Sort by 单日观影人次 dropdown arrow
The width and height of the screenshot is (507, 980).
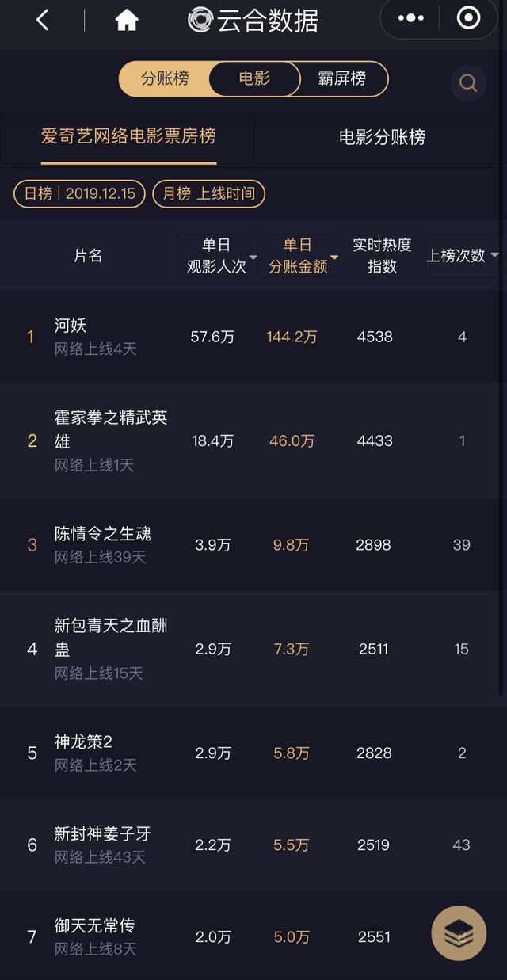(x=253, y=257)
